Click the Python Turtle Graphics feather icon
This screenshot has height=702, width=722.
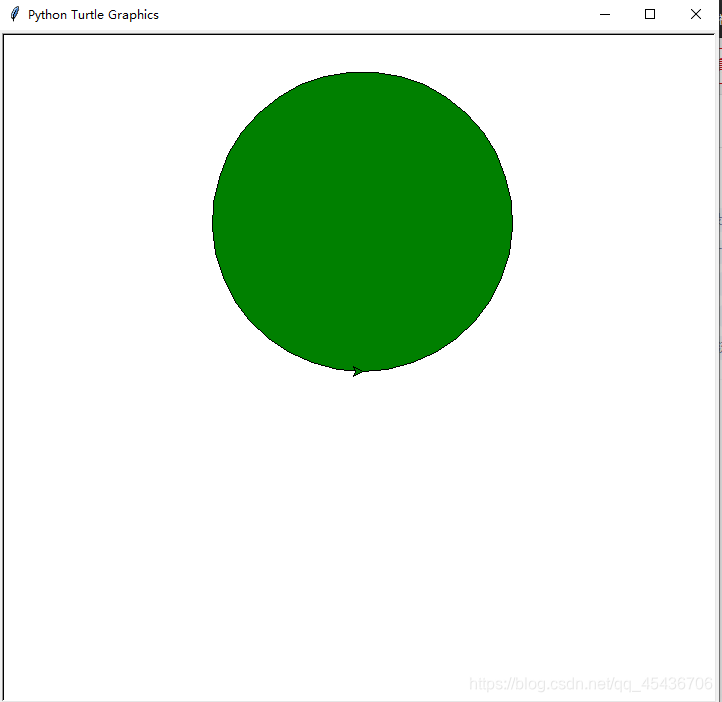(15, 14)
